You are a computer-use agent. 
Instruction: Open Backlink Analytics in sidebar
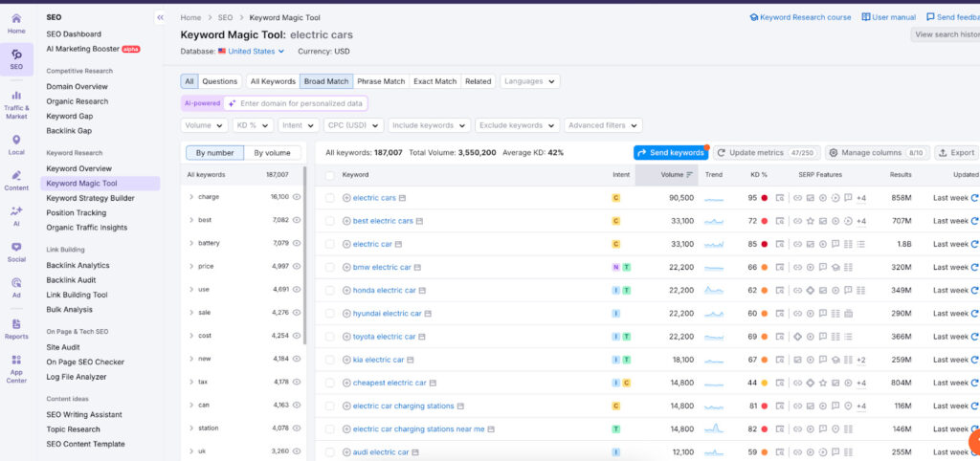click(78, 266)
